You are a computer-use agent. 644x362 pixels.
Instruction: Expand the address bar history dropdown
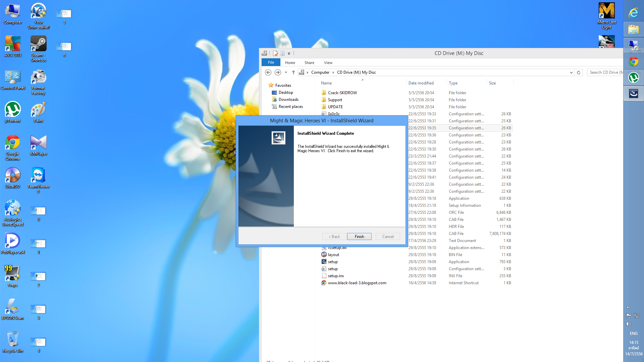pyautogui.click(x=571, y=72)
